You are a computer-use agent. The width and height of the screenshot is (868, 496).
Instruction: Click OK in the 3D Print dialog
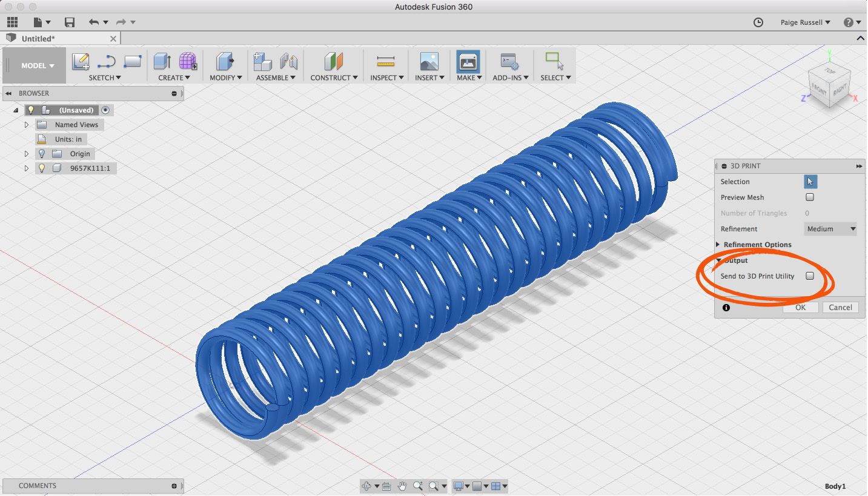click(x=800, y=308)
